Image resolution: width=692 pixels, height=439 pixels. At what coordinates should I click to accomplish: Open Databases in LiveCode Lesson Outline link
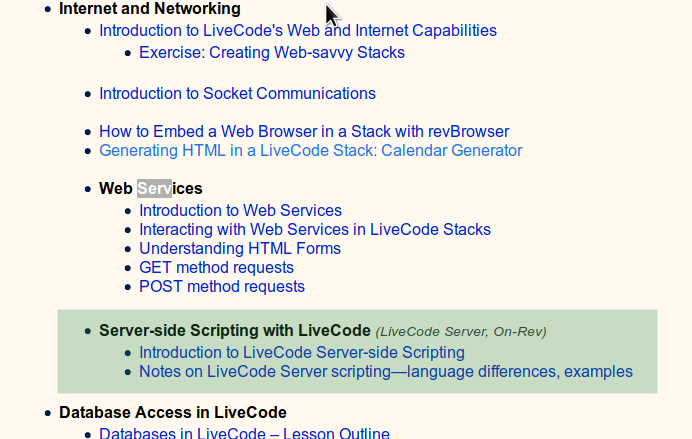tap(243, 433)
